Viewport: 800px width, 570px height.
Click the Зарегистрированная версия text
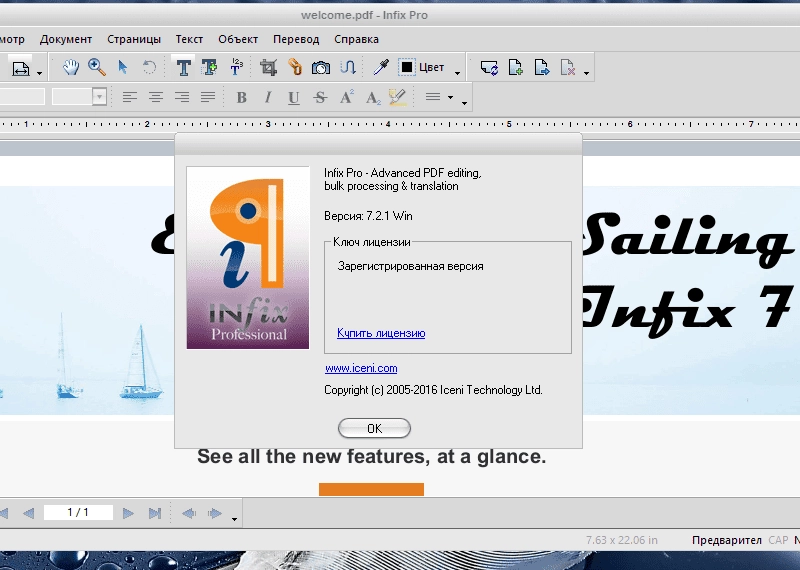click(410, 266)
